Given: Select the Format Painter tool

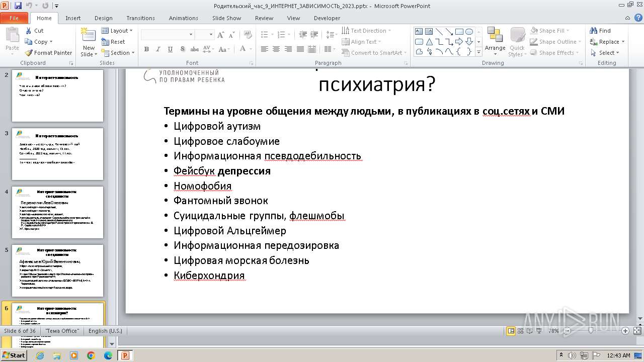Looking at the screenshot, I should tap(49, 53).
